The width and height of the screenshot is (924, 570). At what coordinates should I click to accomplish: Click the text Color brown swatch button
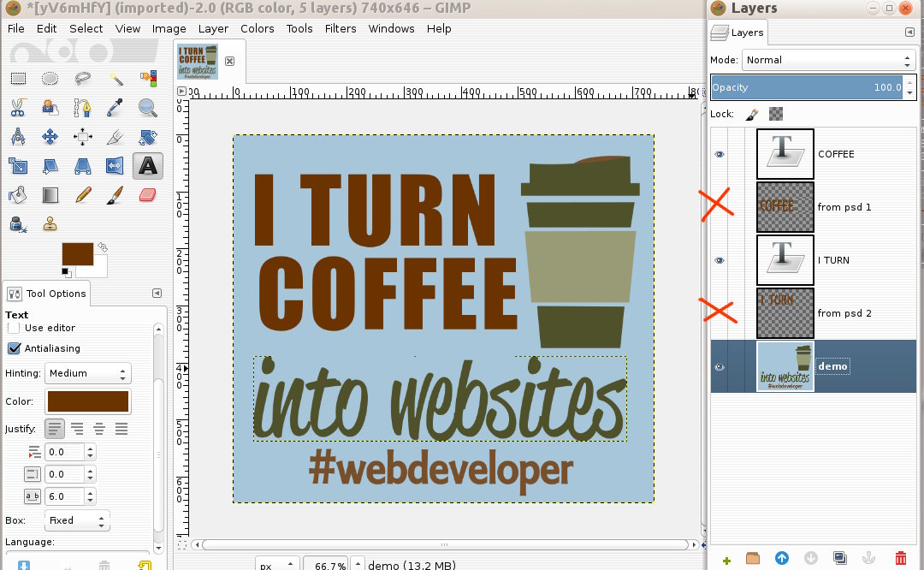(x=88, y=401)
